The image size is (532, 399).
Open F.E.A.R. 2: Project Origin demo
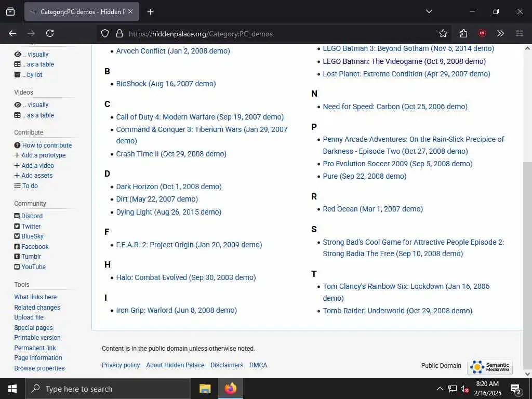pos(189,245)
